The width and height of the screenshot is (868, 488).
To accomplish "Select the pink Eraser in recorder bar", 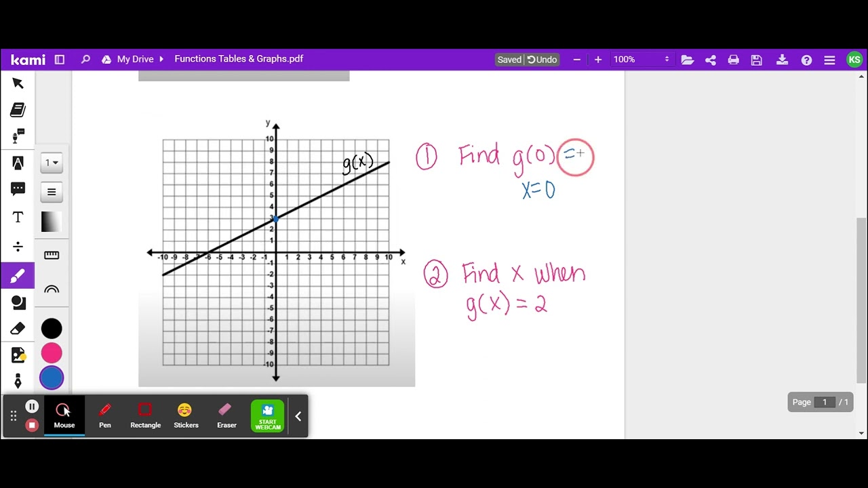I will click(x=226, y=416).
